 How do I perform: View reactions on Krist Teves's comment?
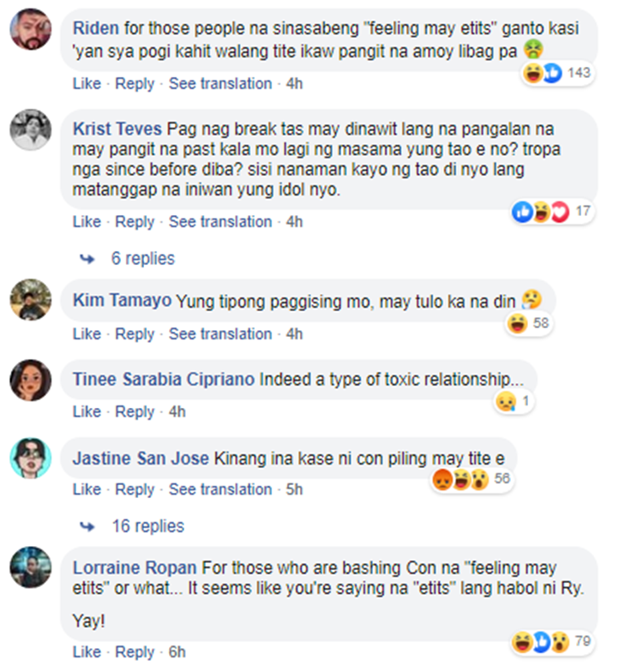tap(540, 211)
